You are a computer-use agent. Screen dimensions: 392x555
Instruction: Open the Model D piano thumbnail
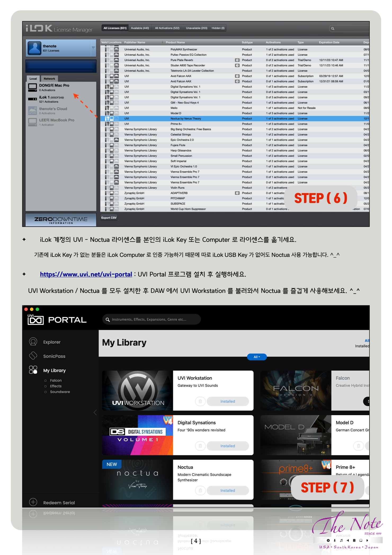tap(296, 435)
